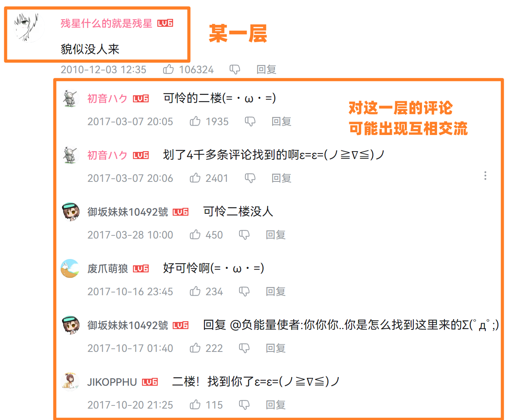
Task: Click 残星什么的就是残星's avatar image
Action: (x=27, y=28)
